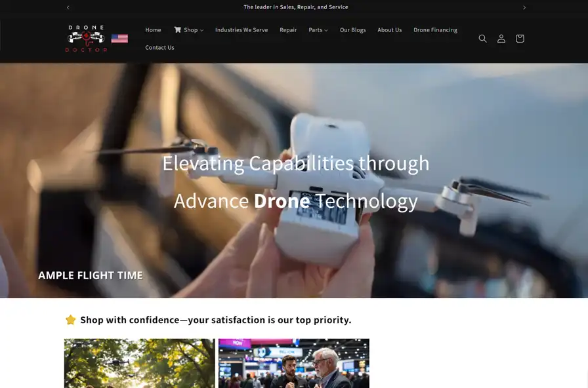Click the Drone Doctor logo
Image resolution: width=588 pixels, height=388 pixels.
(86, 39)
